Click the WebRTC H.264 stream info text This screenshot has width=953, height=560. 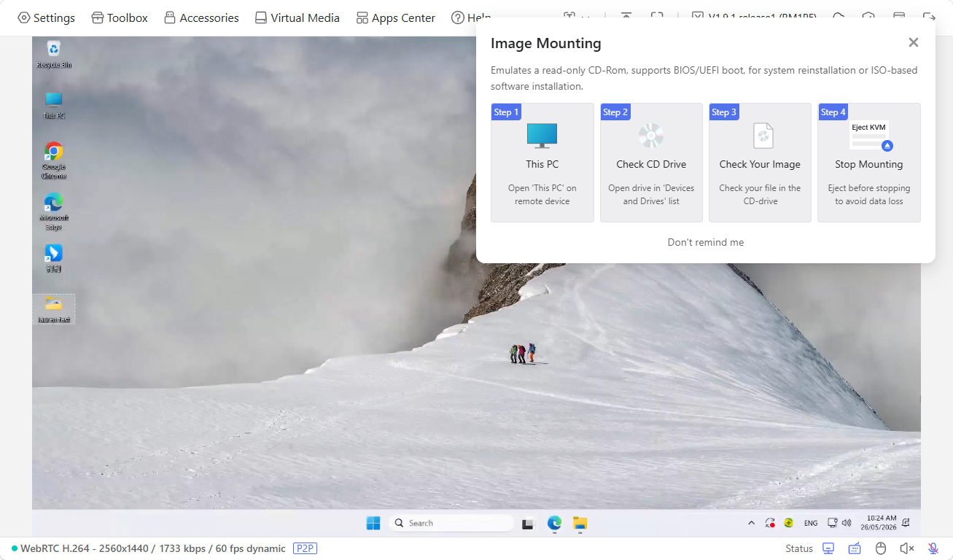point(153,548)
